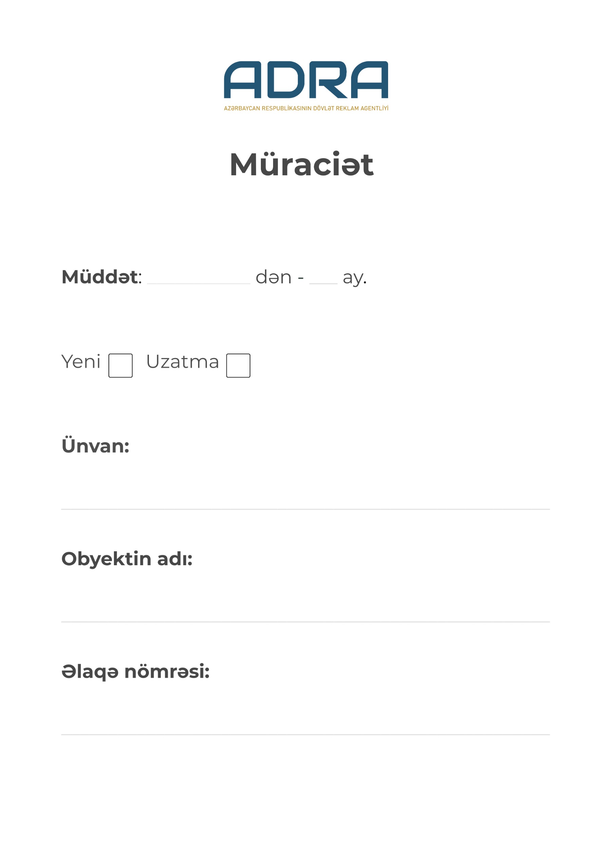Click the line under Əlaqə nömrəsi
Image resolution: width=612 pixels, height=868 pixels.
(306, 734)
